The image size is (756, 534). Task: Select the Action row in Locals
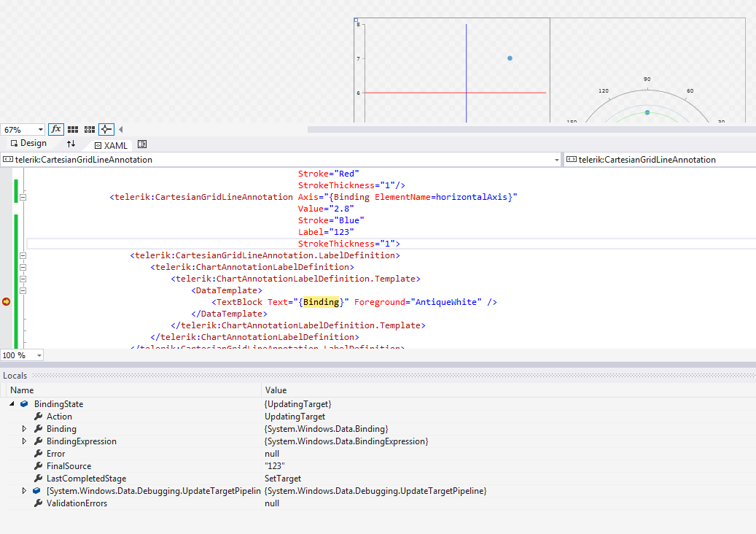pyautogui.click(x=378, y=417)
